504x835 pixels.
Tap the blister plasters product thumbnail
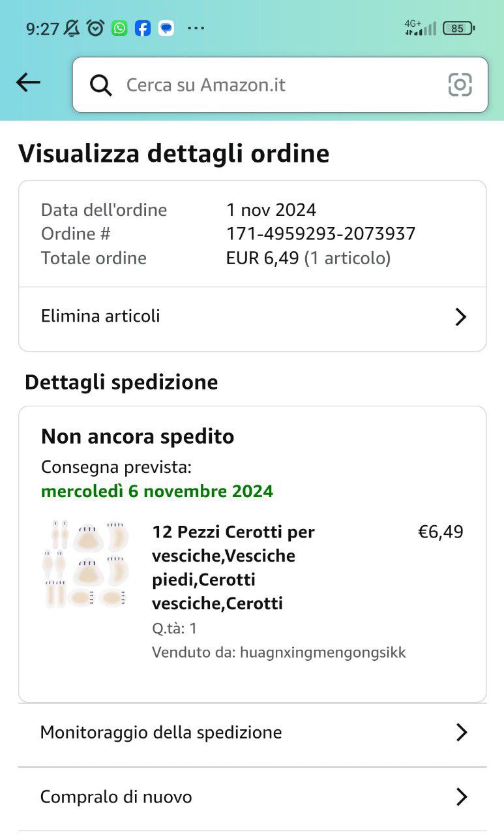pyautogui.click(x=85, y=564)
